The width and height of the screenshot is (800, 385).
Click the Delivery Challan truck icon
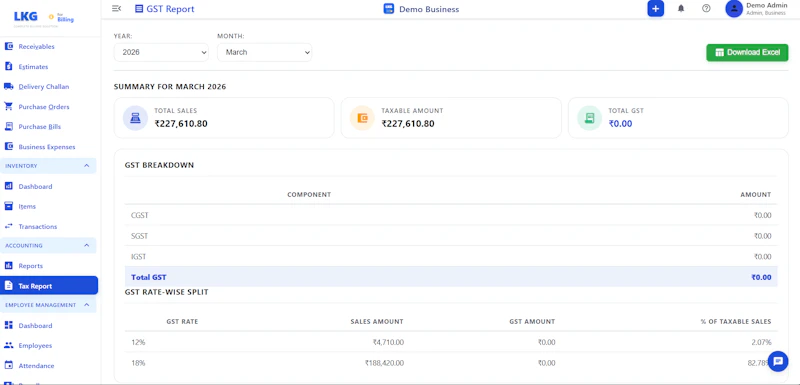tap(9, 86)
